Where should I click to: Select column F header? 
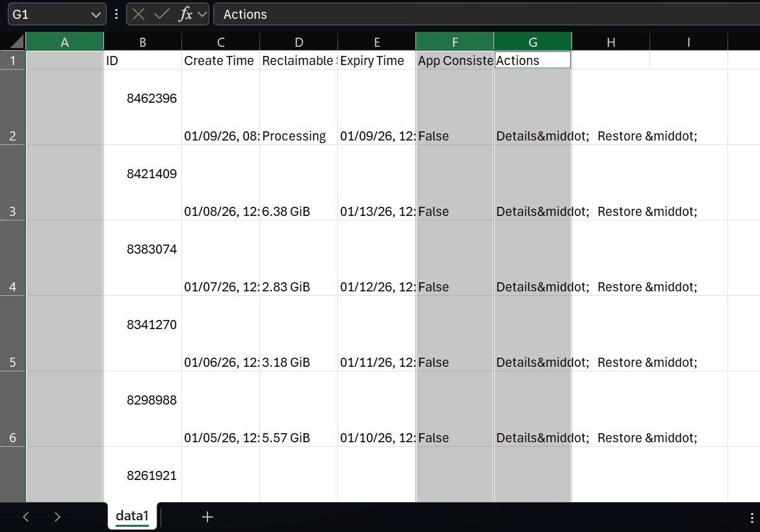pyautogui.click(x=454, y=42)
